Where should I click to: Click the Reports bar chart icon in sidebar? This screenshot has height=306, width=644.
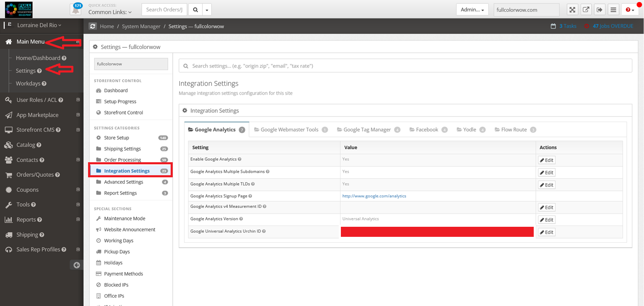8,220
